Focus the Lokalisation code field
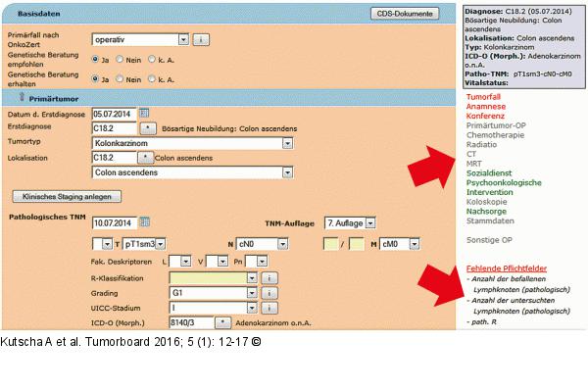Screen dimensions: 588x390 click(114, 158)
